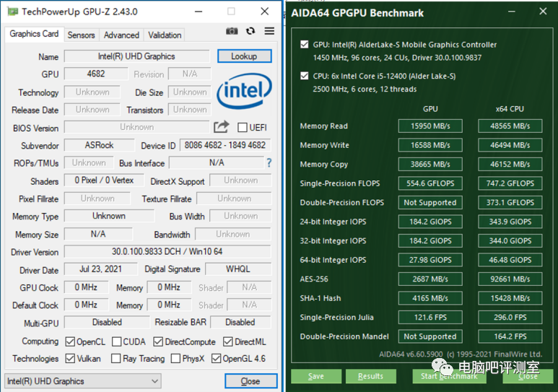This screenshot has height=392, width=558.
Task: Open the Validation tab
Action: coord(165,35)
